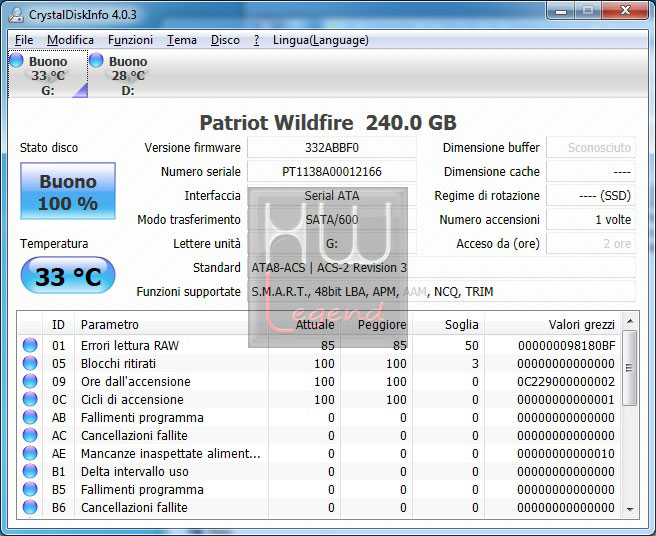The height and width of the screenshot is (536, 656).
Task: Click the blue status orb for G: drive
Action: click(x=16, y=60)
